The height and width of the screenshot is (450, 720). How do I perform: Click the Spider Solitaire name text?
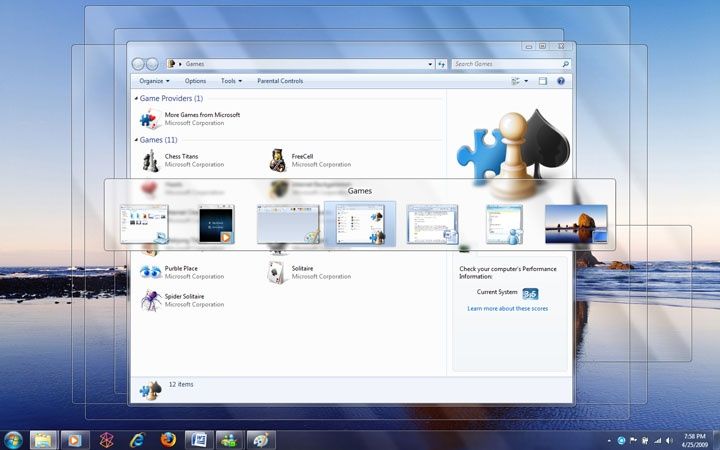click(185, 297)
